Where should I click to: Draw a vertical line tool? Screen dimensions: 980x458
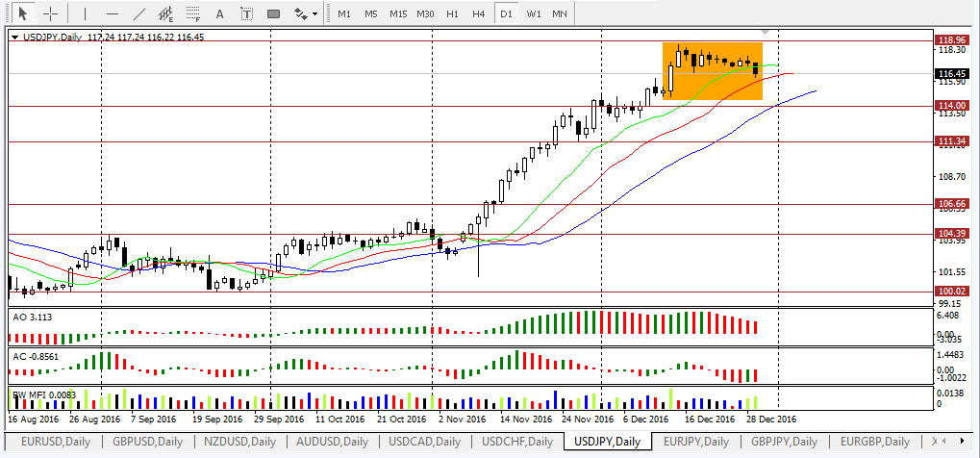85,13
